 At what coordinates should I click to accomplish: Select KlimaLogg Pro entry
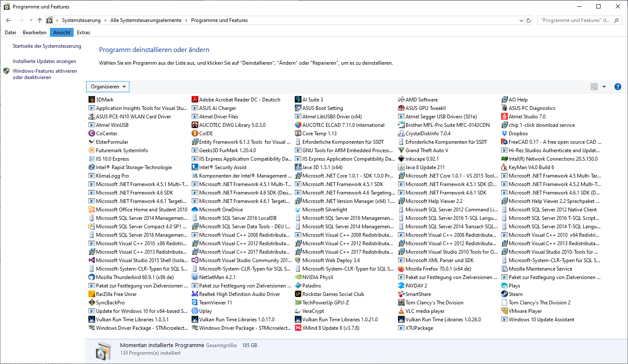(109, 176)
